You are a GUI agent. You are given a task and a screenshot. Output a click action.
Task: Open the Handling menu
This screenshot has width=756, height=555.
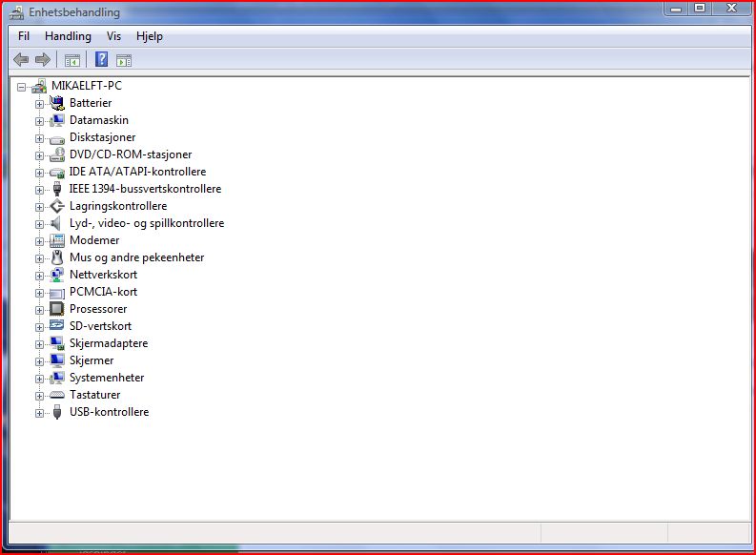pos(68,36)
